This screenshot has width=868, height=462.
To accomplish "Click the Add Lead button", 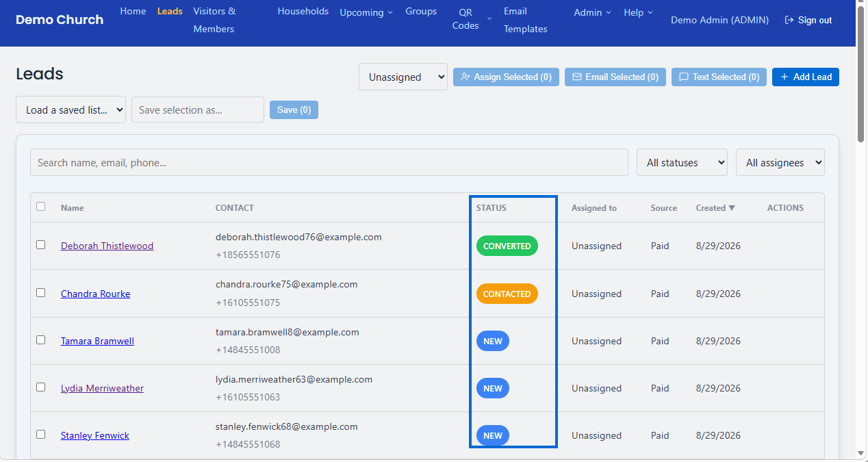I will (806, 77).
